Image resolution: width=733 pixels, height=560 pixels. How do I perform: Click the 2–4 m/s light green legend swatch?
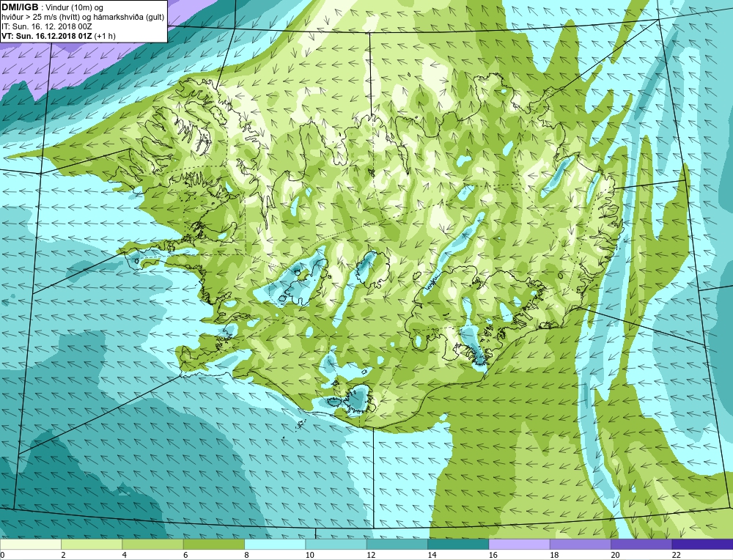92,545
